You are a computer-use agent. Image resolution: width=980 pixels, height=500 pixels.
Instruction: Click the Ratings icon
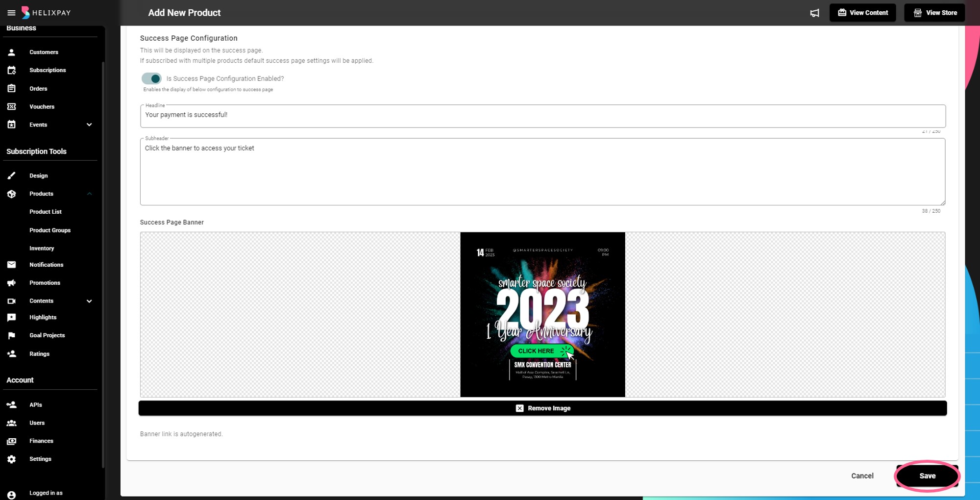point(12,354)
